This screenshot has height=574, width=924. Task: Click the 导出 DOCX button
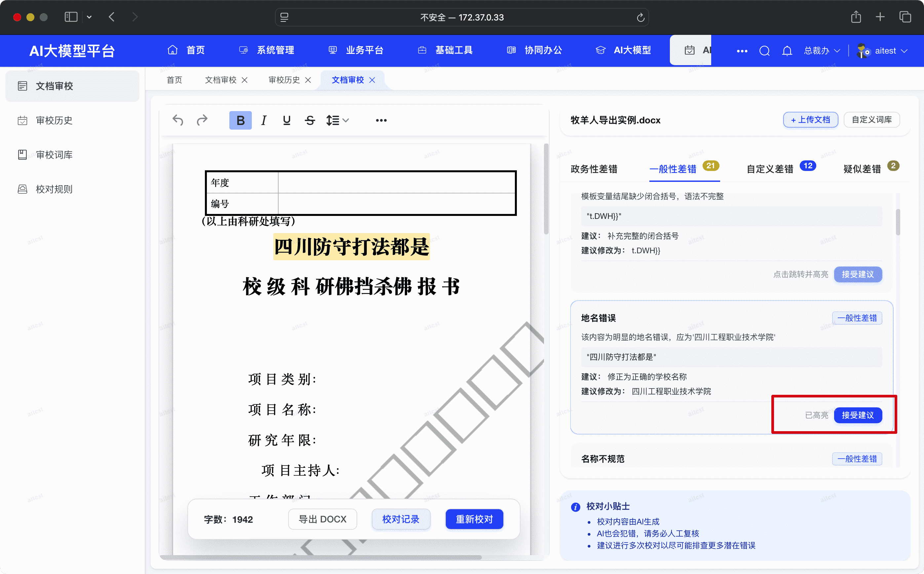coord(323,519)
